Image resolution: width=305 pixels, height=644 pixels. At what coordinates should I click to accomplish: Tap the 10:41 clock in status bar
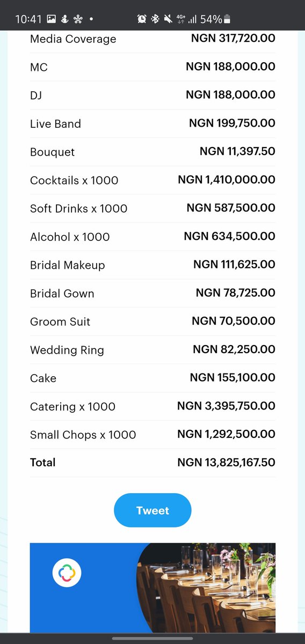coord(28,19)
